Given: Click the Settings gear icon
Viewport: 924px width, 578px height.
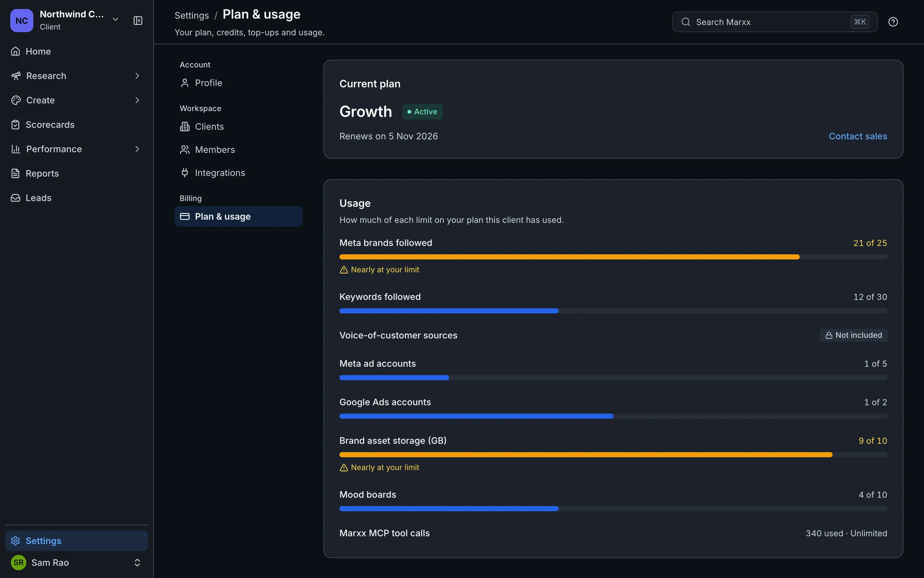Looking at the screenshot, I should pyautogui.click(x=15, y=541).
